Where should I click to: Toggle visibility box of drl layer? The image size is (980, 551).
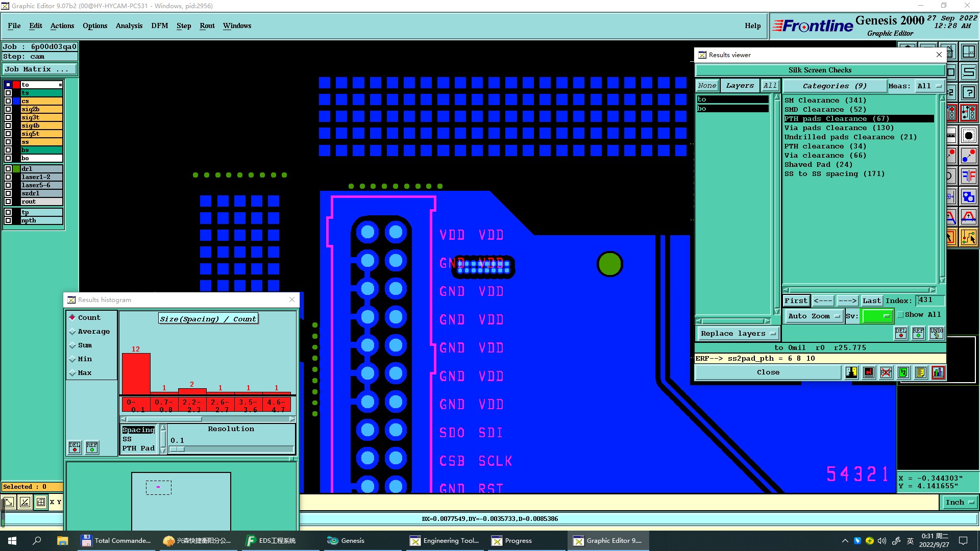[x=8, y=169]
